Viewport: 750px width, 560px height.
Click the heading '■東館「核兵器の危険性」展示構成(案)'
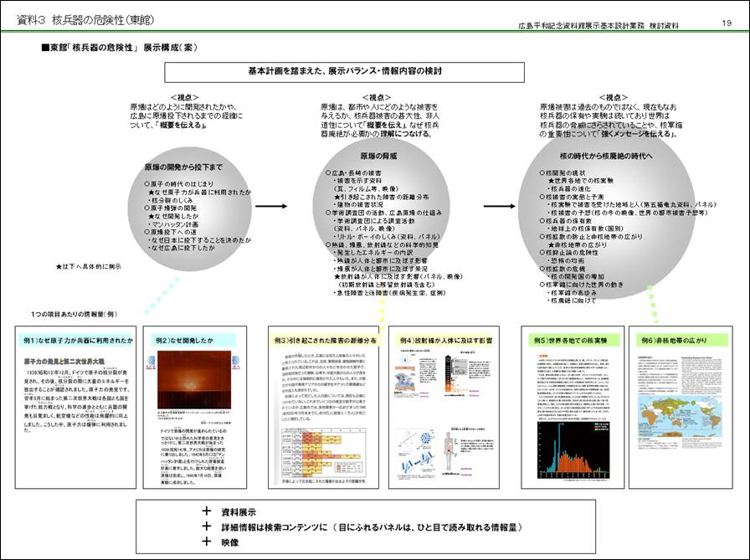click(x=119, y=48)
